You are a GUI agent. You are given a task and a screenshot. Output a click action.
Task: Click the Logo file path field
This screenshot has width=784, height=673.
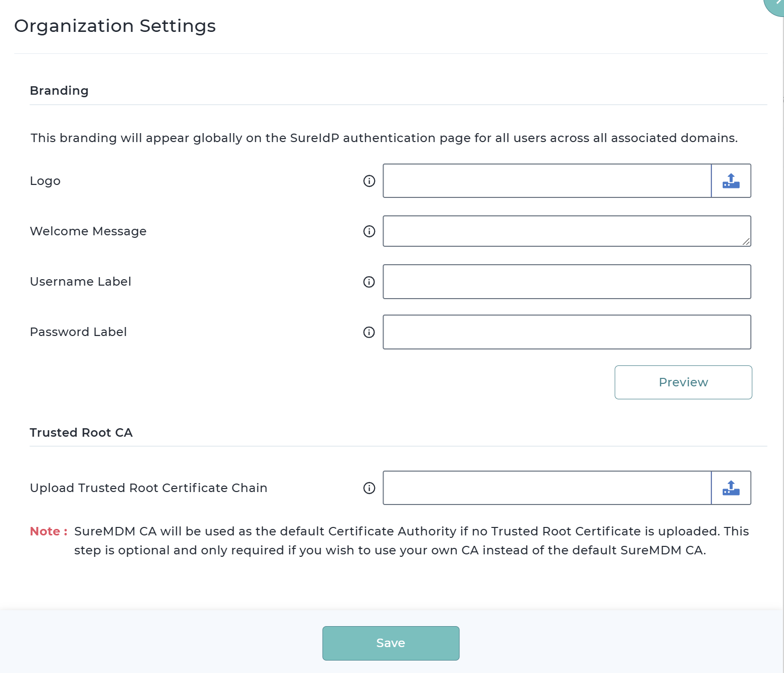tap(547, 181)
